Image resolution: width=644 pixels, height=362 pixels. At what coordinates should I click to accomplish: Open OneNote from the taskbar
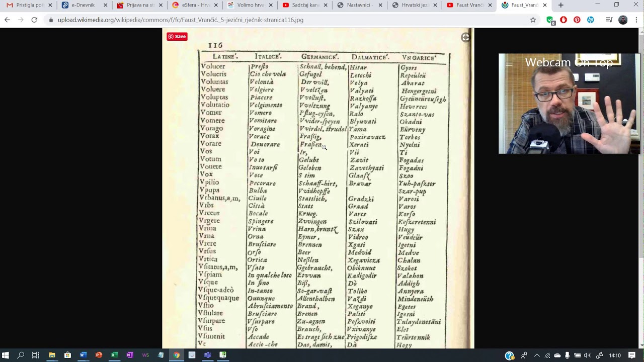[x=130, y=355]
